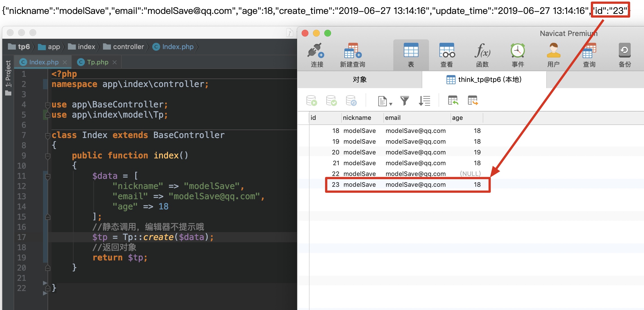Click the email cell in row 23

415,184
